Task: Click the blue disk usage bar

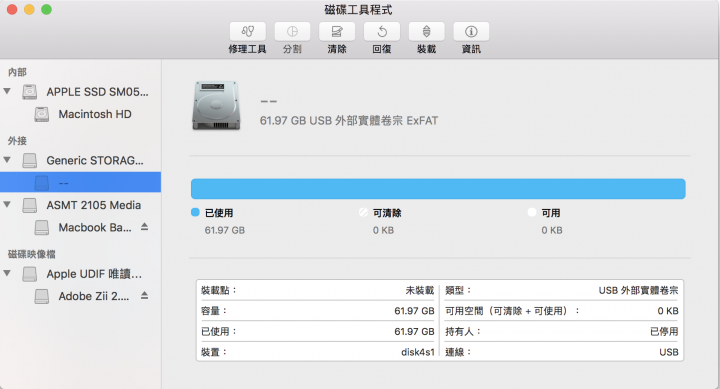Action: 438,189
